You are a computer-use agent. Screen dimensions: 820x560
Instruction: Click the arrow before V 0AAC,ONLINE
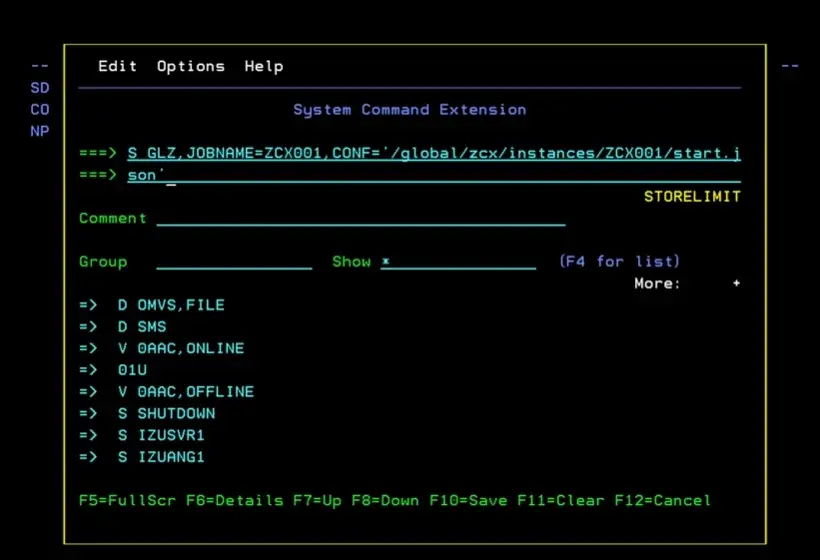point(88,349)
